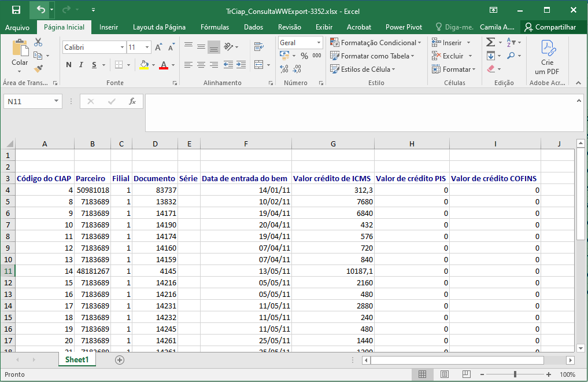Image resolution: width=588 pixels, height=382 pixels.
Task: Select the Dados tab
Action: click(253, 27)
